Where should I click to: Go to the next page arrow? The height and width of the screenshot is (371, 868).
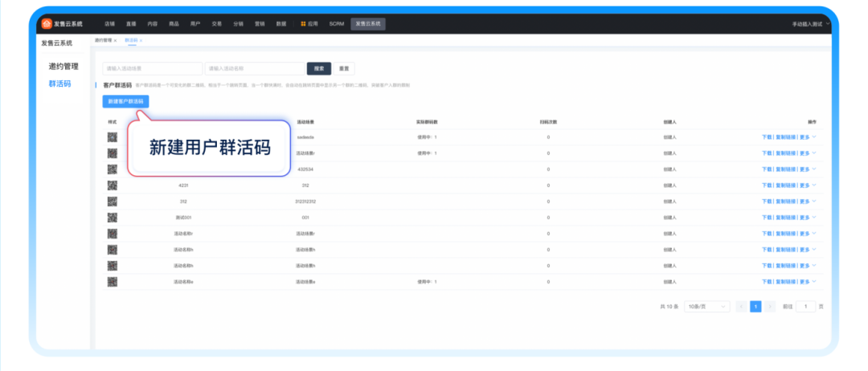click(x=770, y=306)
